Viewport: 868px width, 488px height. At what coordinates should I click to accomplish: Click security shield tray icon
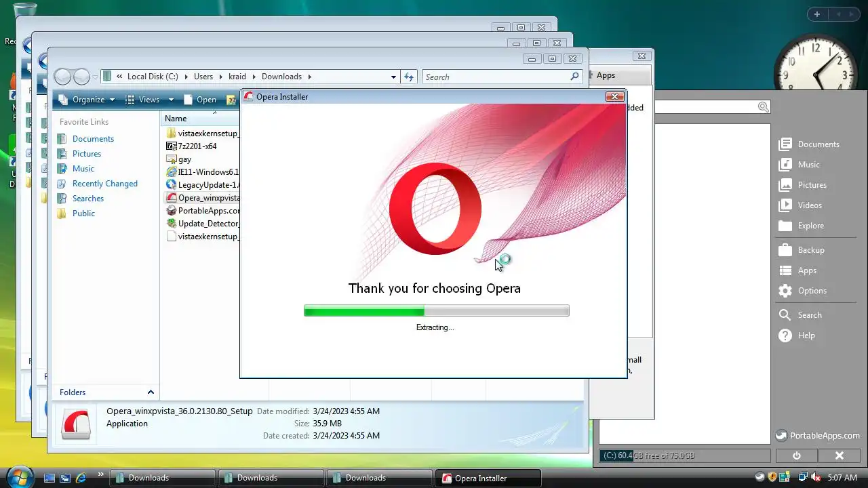[773, 478]
